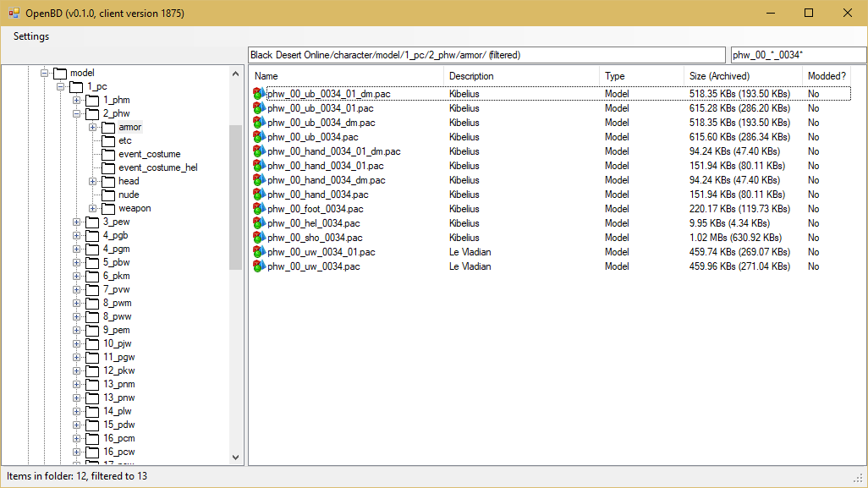Screen dimensions: 868x488
Task: Expand the weapon folder node
Action: pyautogui.click(x=92, y=208)
